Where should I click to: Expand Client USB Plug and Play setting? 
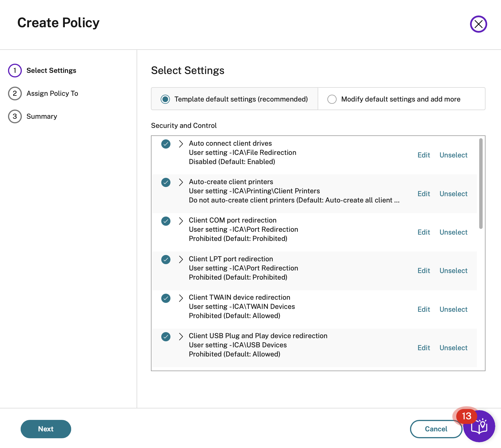pos(181,336)
